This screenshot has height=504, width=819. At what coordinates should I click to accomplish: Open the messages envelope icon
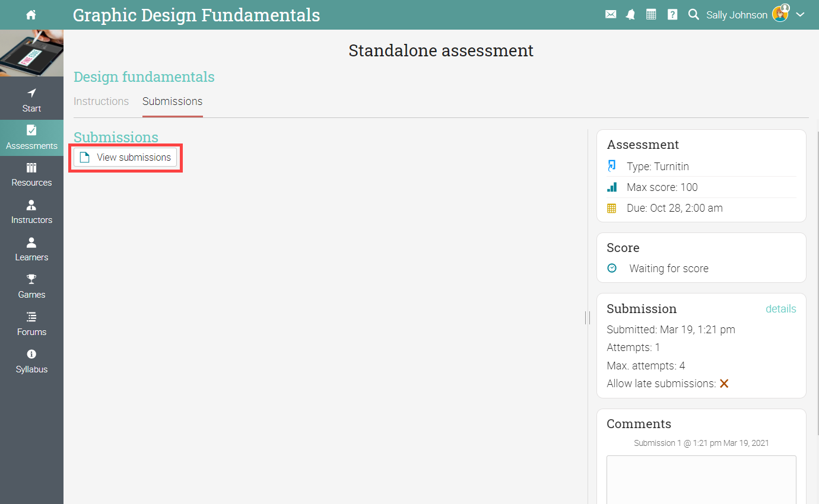tap(611, 15)
